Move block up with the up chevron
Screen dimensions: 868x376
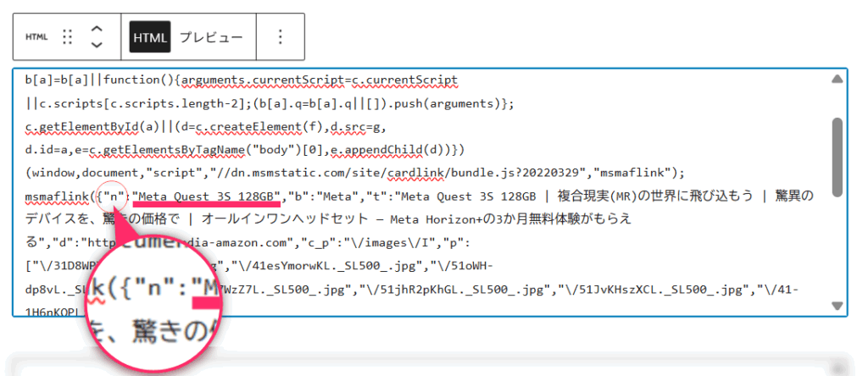click(97, 30)
